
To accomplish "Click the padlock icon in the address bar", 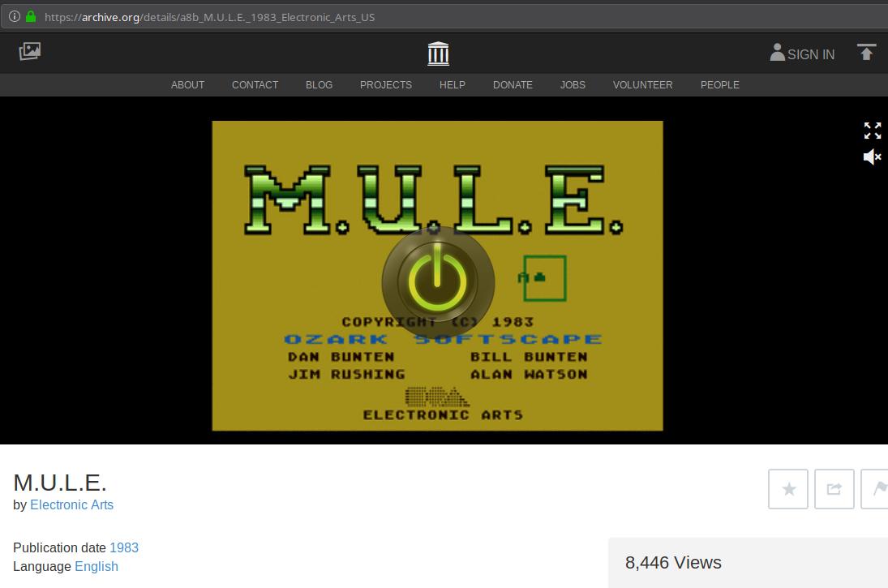I will pyautogui.click(x=32, y=16).
